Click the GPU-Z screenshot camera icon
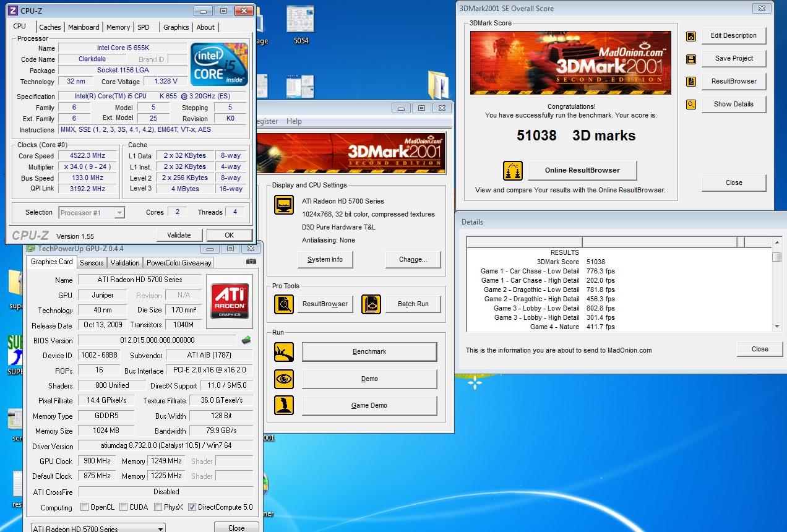This screenshot has height=532, width=787. (251, 262)
